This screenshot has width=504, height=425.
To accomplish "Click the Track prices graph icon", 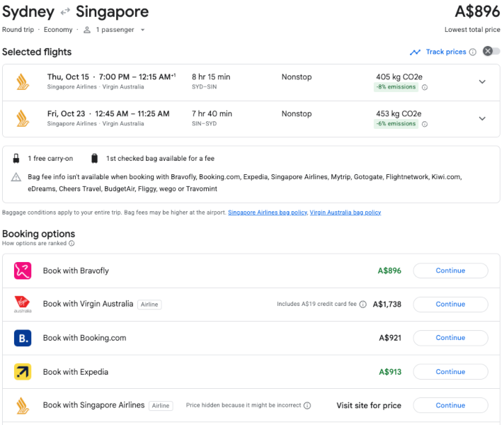I will [x=415, y=52].
